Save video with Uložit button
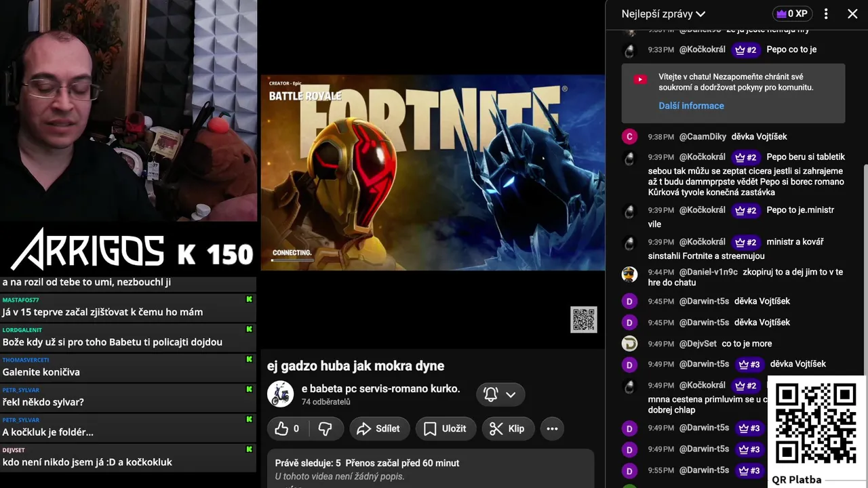The width and height of the screenshot is (868, 488). pyautogui.click(x=445, y=428)
